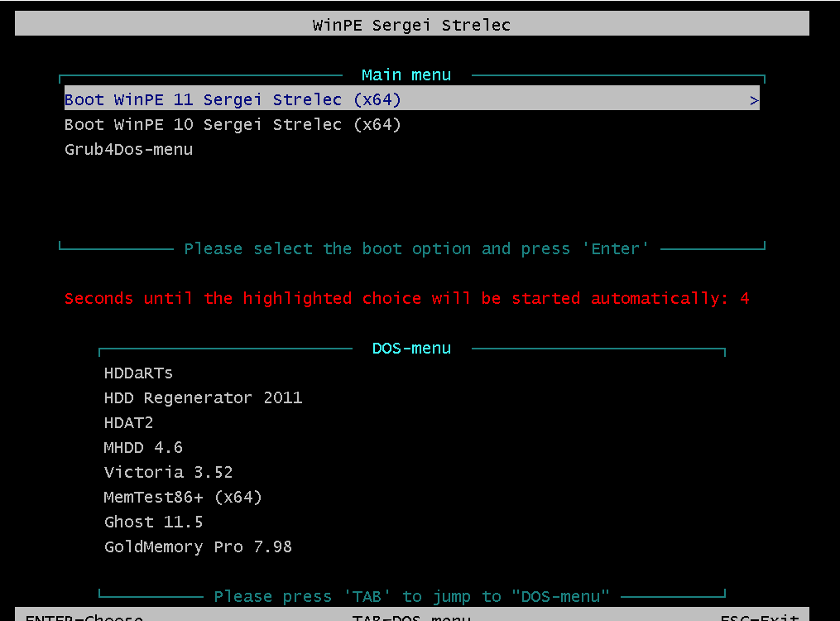
Task: Launch MemTest86+ (x64)
Action: 183,498
